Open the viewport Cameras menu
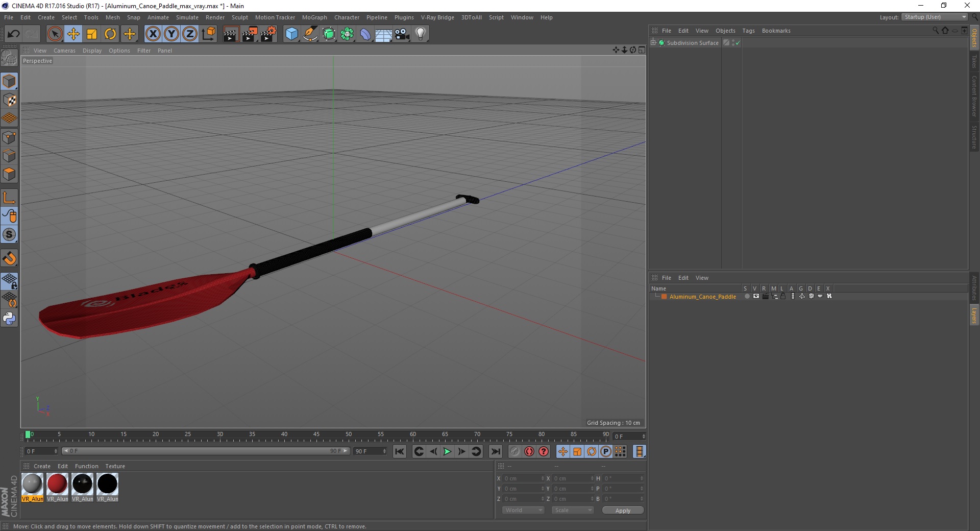The height and width of the screenshot is (531, 980). click(x=64, y=51)
